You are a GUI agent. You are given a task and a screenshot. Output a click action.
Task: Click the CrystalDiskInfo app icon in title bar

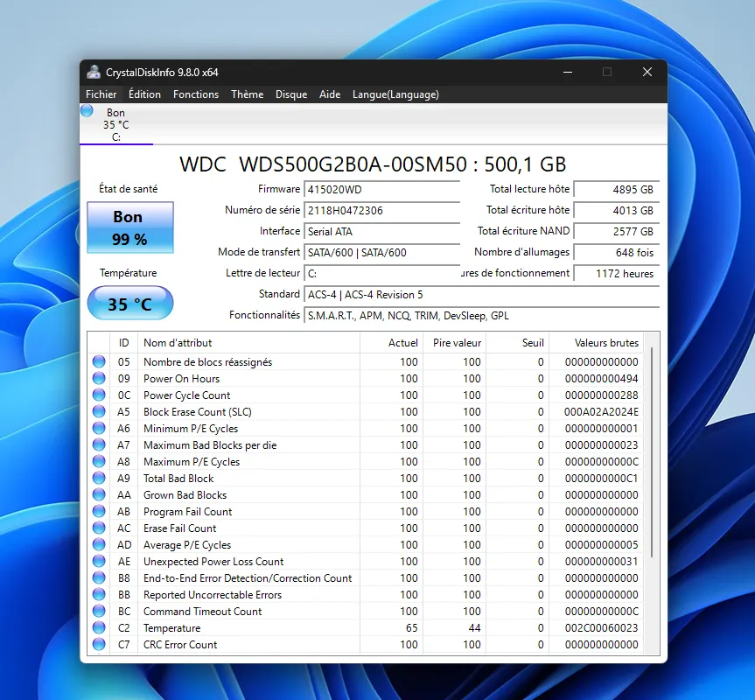coord(94,73)
